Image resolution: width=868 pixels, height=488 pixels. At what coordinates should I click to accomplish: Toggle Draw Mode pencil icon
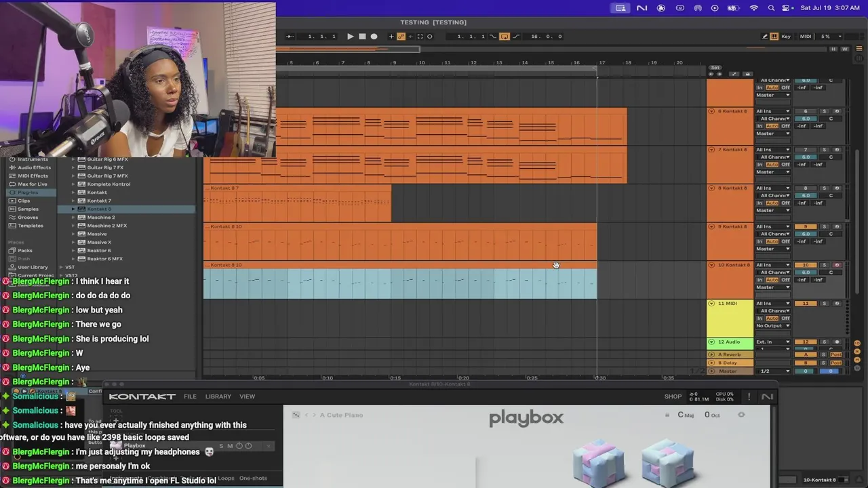point(765,37)
